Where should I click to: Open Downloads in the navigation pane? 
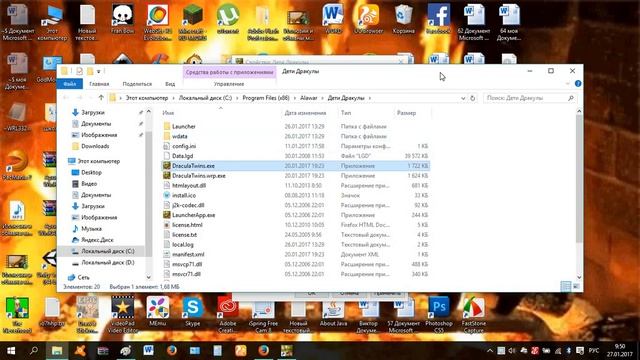[95, 146]
